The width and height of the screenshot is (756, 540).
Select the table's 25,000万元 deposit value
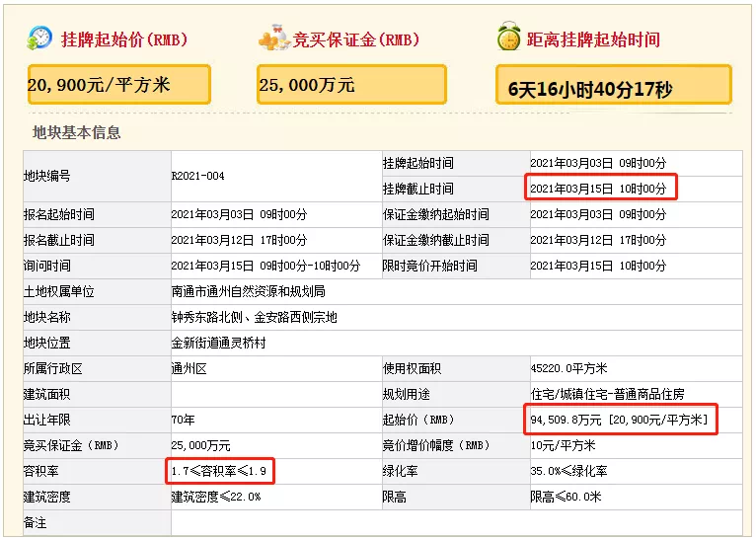pyautogui.click(x=201, y=445)
